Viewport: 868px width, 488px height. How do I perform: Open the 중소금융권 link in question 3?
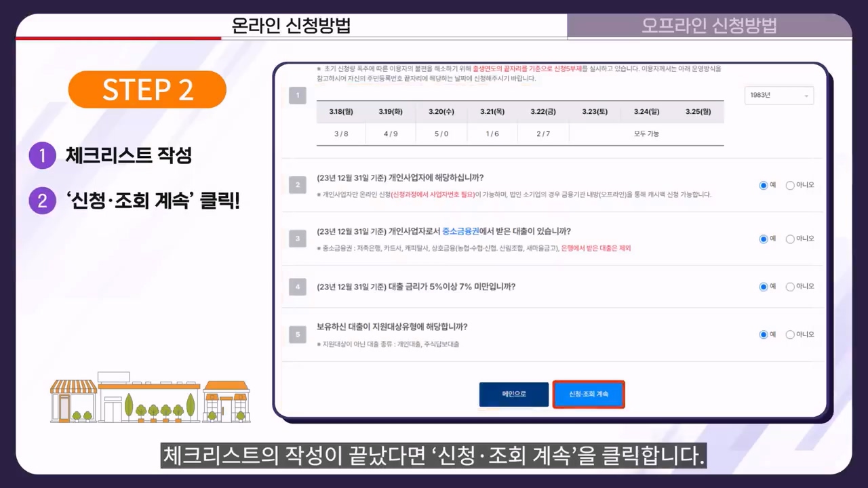tap(460, 231)
